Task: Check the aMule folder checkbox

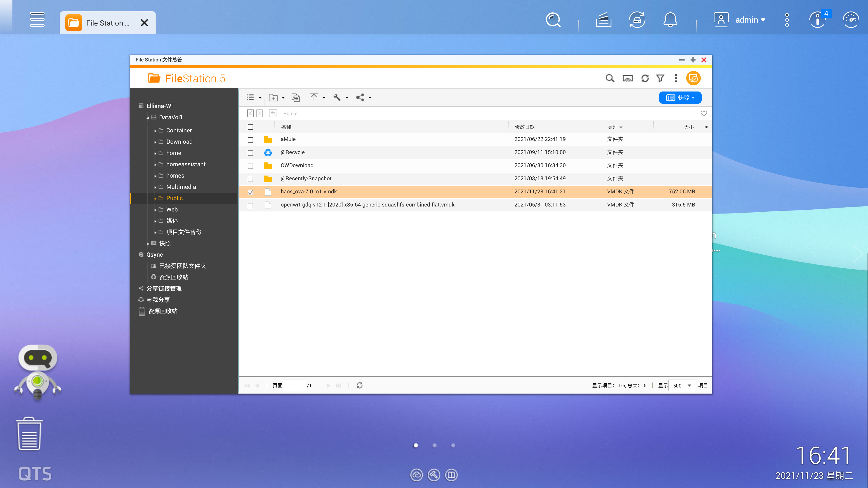Action: click(x=250, y=140)
